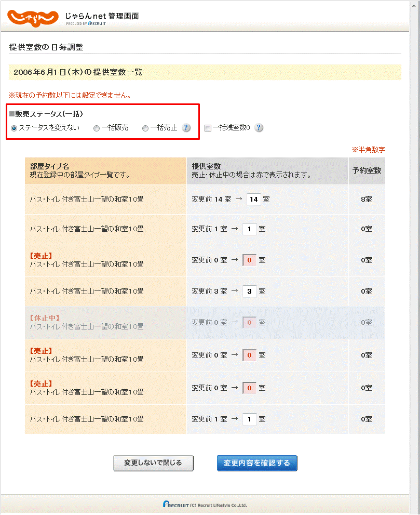420x515 pixels.
Task: Choose the 一括売止 radio option
Action: point(145,128)
